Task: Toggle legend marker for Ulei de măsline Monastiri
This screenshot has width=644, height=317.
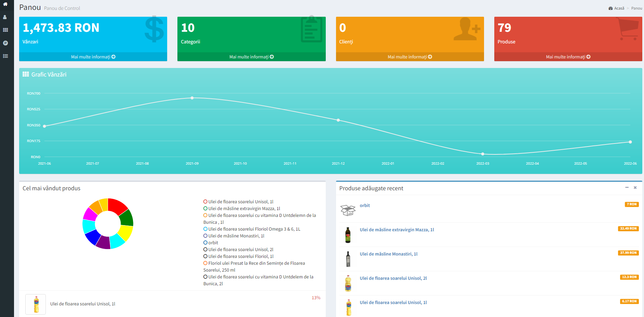Action: pos(205,236)
